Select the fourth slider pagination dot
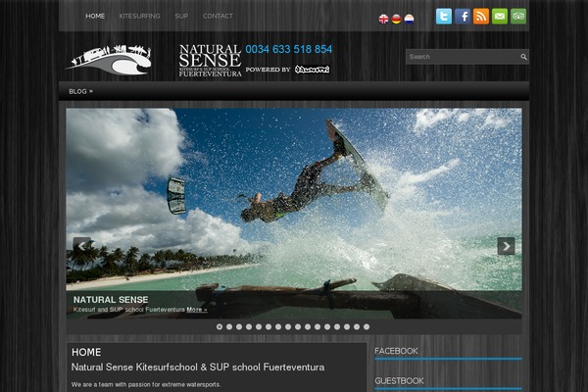Image resolution: width=588 pixels, height=392 pixels. click(x=249, y=326)
